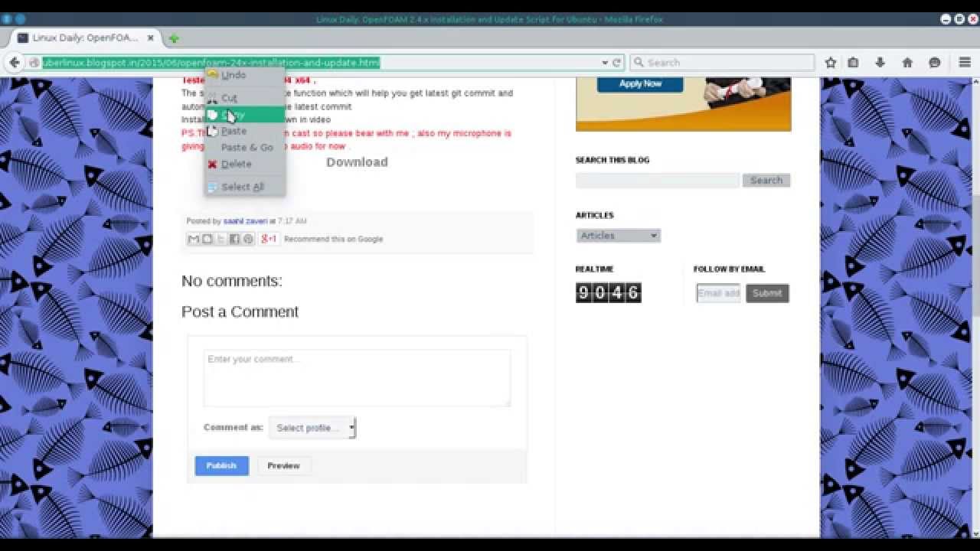Open the Firefox hamburger menu
The height and width of the screenshot is (551, 980).
(x=965, y=63)
